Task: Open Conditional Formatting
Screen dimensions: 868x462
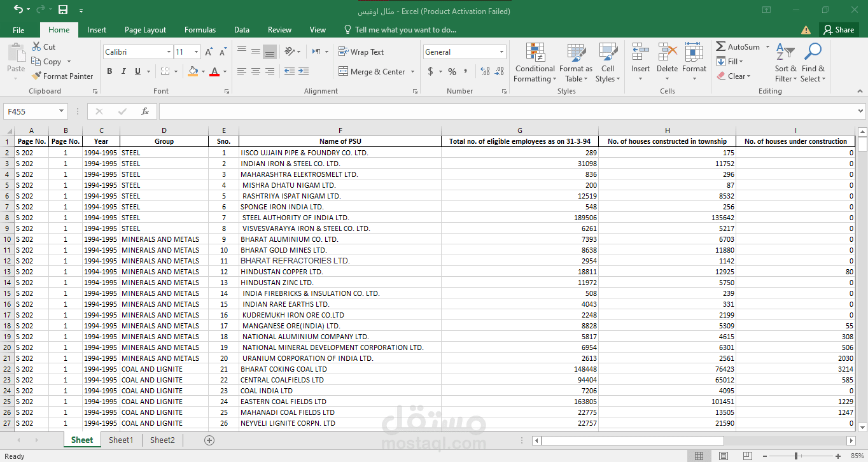Action: pyautogui.click(x=535, y=62)
